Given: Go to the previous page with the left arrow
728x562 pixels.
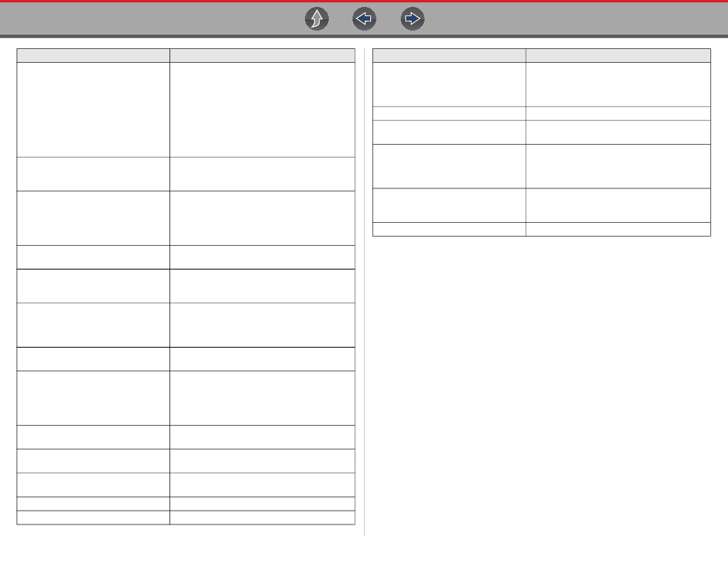Looking at the screenshot, I should point(364,19).
